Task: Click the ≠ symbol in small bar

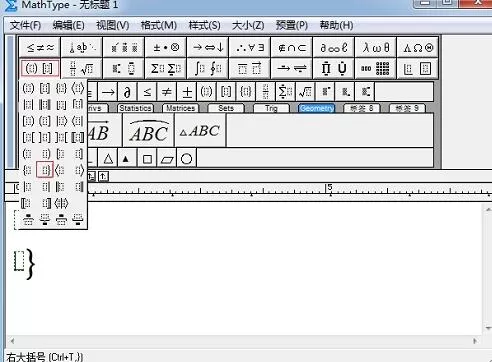Action: coord(167,92)
